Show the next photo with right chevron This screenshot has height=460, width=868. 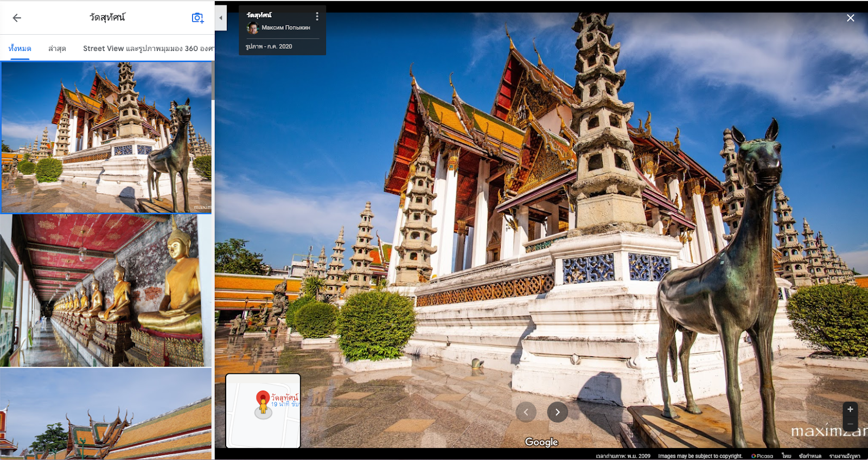(x=557, y=412)
